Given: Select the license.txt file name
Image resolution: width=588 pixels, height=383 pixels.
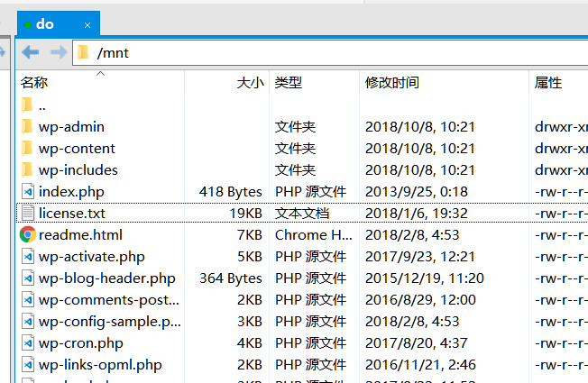Looking at the screenshot, I should pos(72,214).
